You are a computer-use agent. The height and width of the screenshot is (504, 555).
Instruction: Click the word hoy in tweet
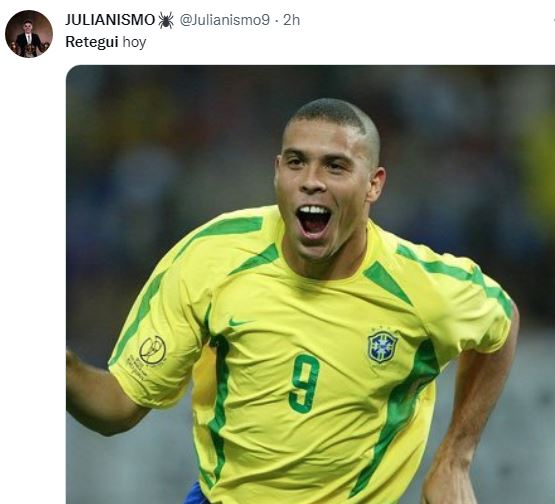[x=134, y=43]
